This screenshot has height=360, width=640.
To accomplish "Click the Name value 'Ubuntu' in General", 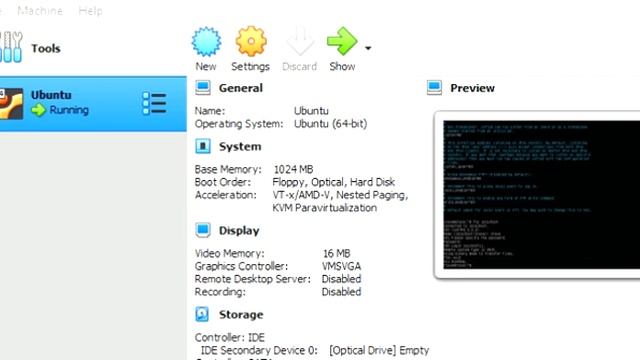I will click(x=311, y=111).
